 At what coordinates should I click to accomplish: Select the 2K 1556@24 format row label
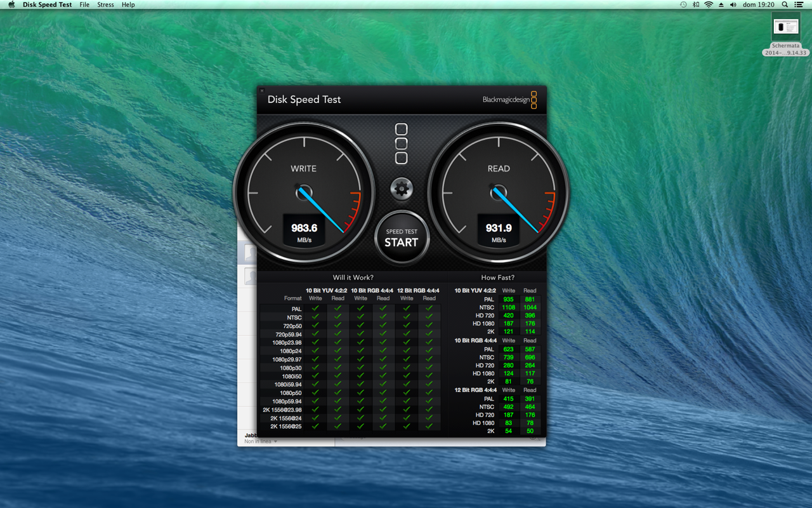[286, 418]
